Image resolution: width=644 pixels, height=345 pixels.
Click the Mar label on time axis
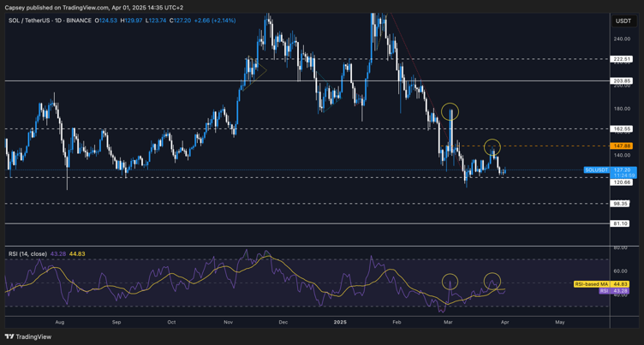tap(446, 323)
